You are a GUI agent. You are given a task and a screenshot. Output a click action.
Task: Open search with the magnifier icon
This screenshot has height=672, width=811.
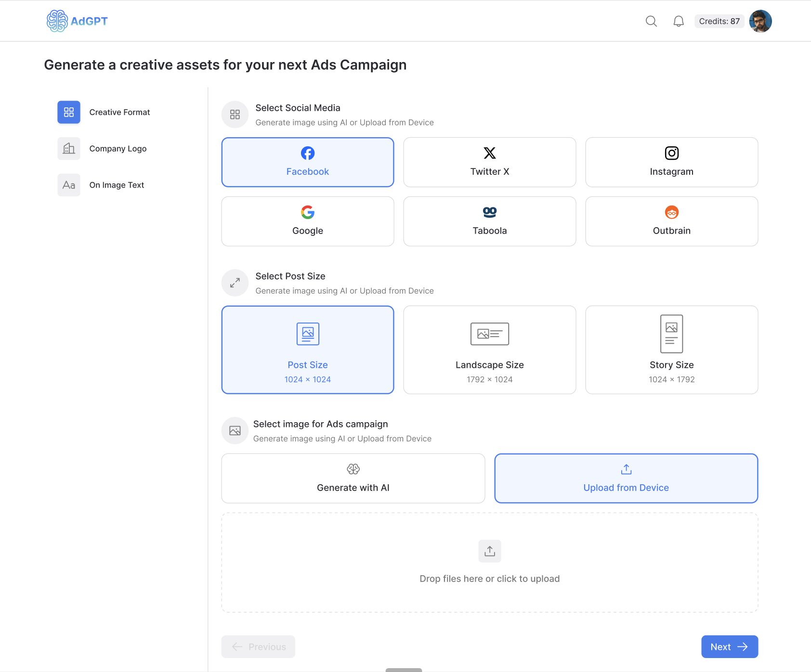coord(651,21)
